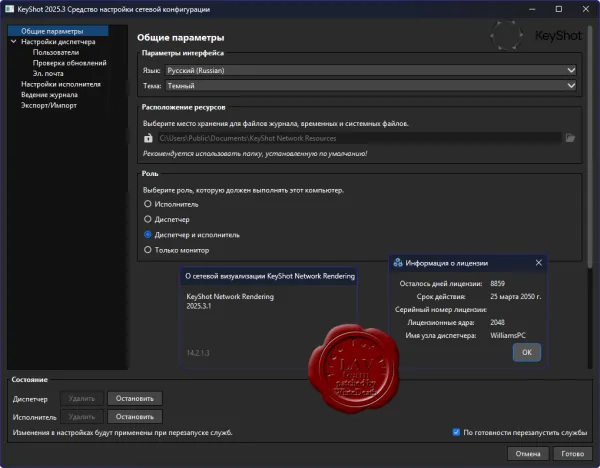The image size is (600, 468).
Task: Collapse the Настройки диспетчера tree node
Action: (14, 41)
